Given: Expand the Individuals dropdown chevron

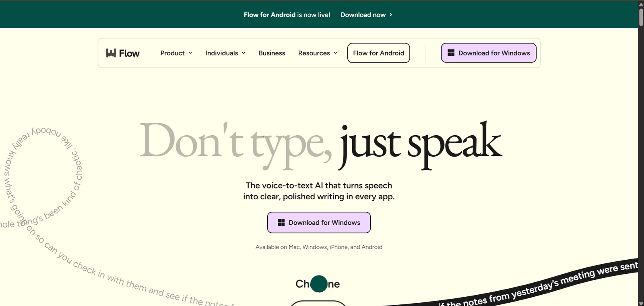Looking at the screenshot, I should pyautogui.click(x=244, y=53).
